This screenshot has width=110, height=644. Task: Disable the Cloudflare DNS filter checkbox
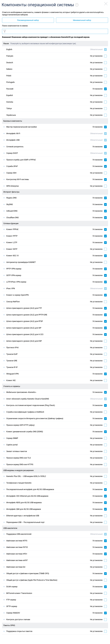(105, 217)
